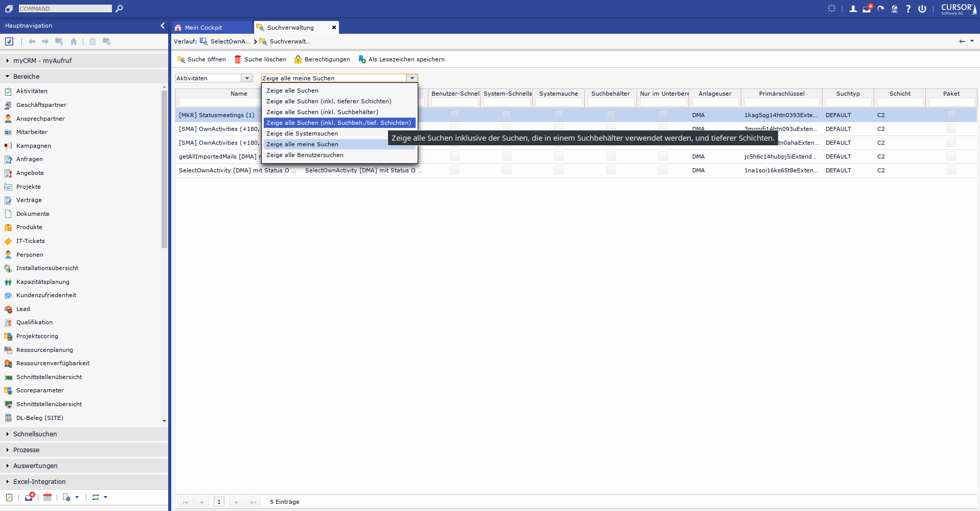Click the green sync arrows icon
Screen dimensions: 980x511
(x=96, y=497)
